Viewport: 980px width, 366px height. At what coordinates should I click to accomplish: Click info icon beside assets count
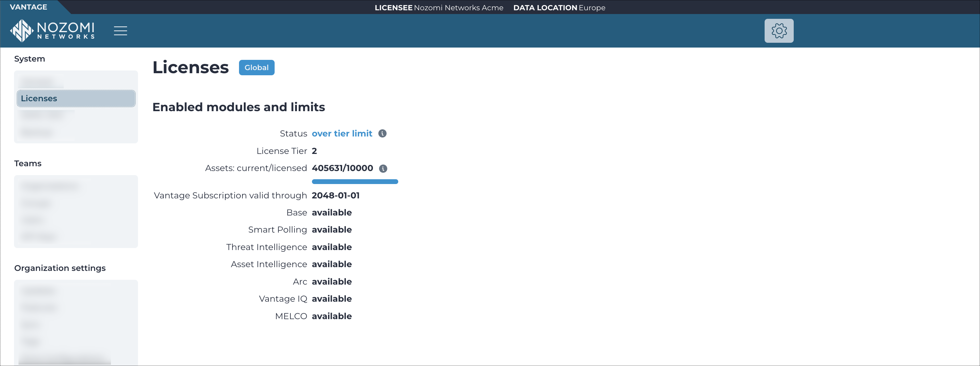(383, 168)
